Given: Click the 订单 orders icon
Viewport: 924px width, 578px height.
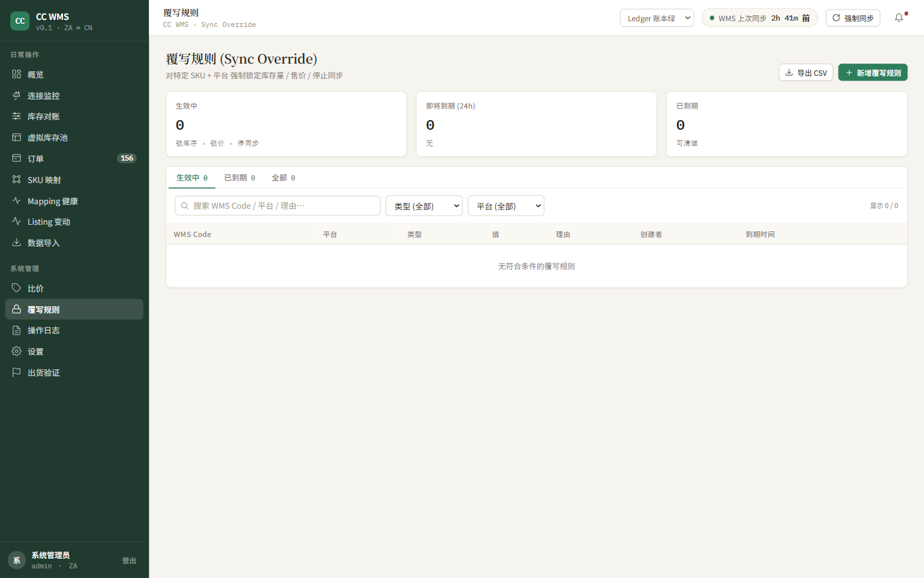Looking at the screenshot, I should coord(17,159).
